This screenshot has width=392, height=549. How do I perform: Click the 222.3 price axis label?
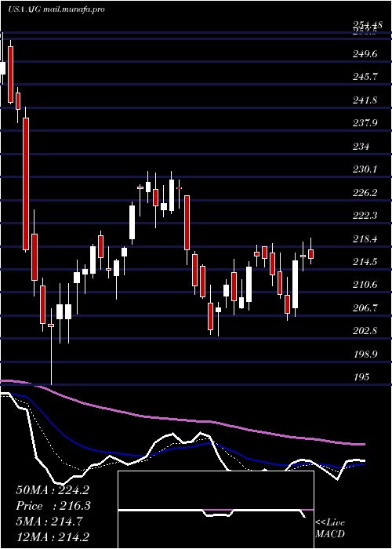[x=366, y=216]
